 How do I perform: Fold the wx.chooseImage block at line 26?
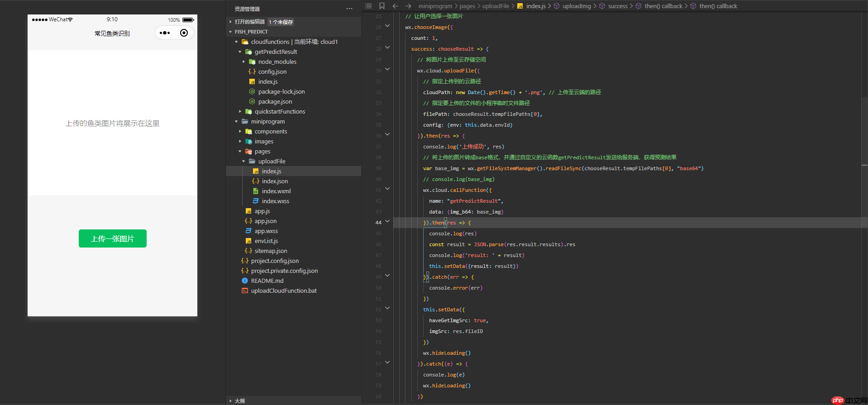point(387,26)
